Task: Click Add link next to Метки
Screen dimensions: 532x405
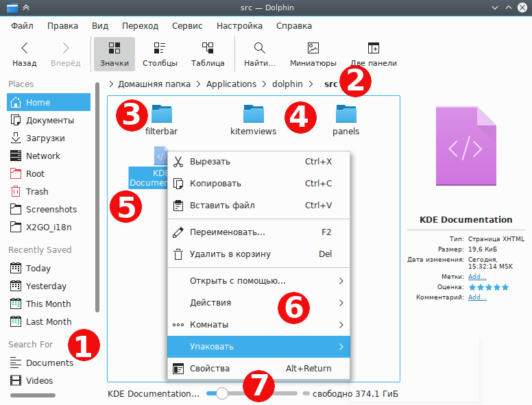Action: point(477,277)
